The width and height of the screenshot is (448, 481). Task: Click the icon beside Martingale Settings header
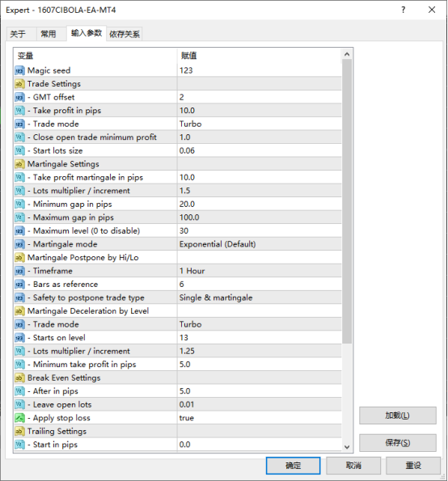[x=19, y=164]
